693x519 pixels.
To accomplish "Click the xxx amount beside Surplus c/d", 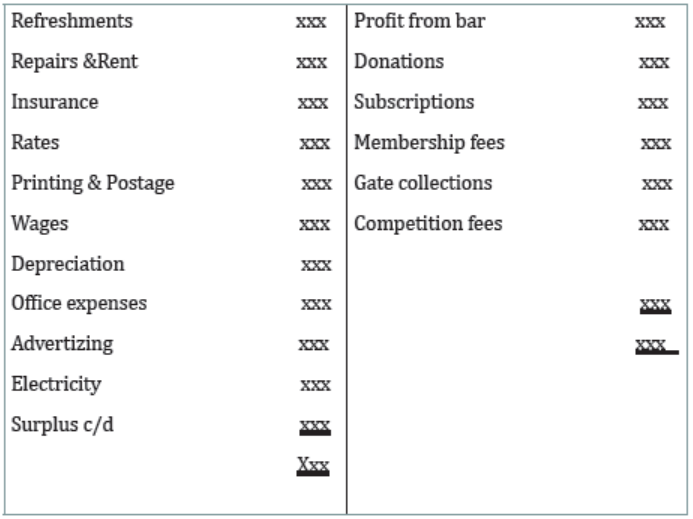I will (315, 426).
